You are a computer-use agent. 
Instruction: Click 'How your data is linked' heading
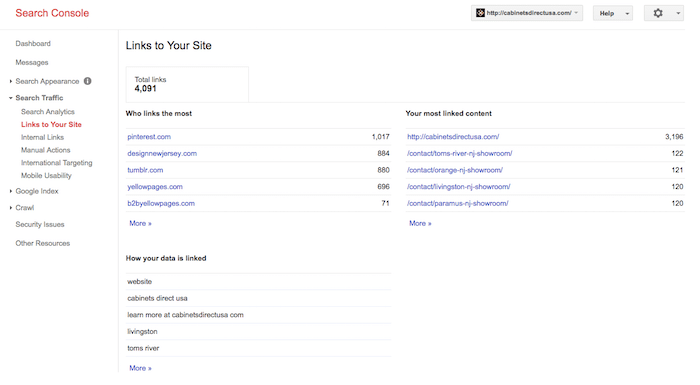coord(166,258)
